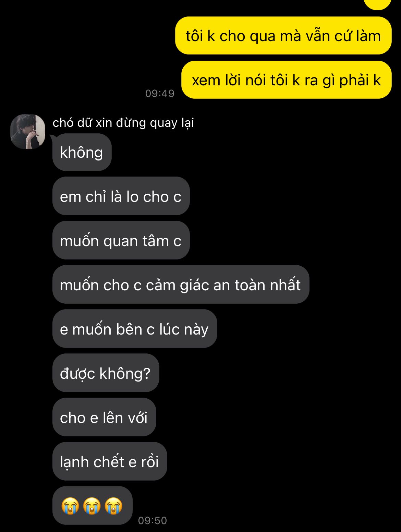Tap the partially visible yellow bubble at top

[x=377, y=4]
